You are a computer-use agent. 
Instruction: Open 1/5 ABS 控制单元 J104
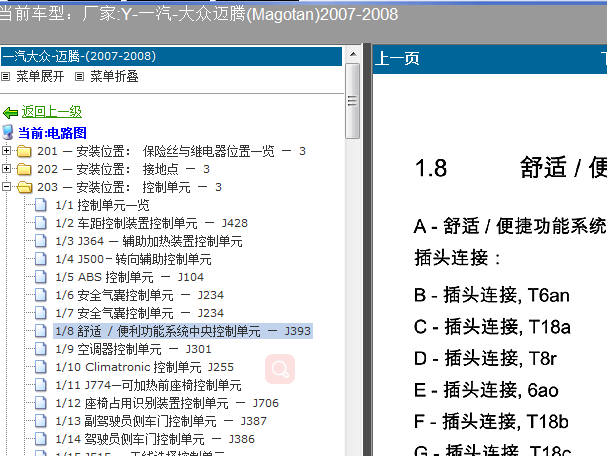pos(129,277)
